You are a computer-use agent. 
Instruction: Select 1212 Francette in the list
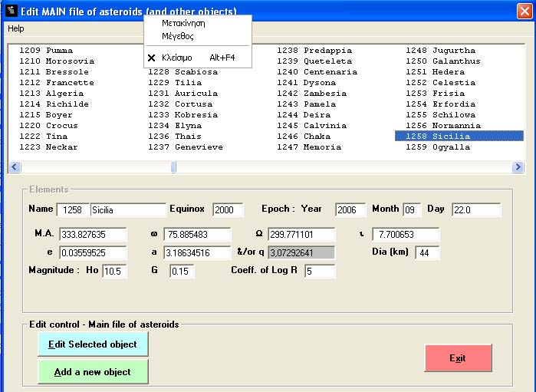tap(57, 82)
